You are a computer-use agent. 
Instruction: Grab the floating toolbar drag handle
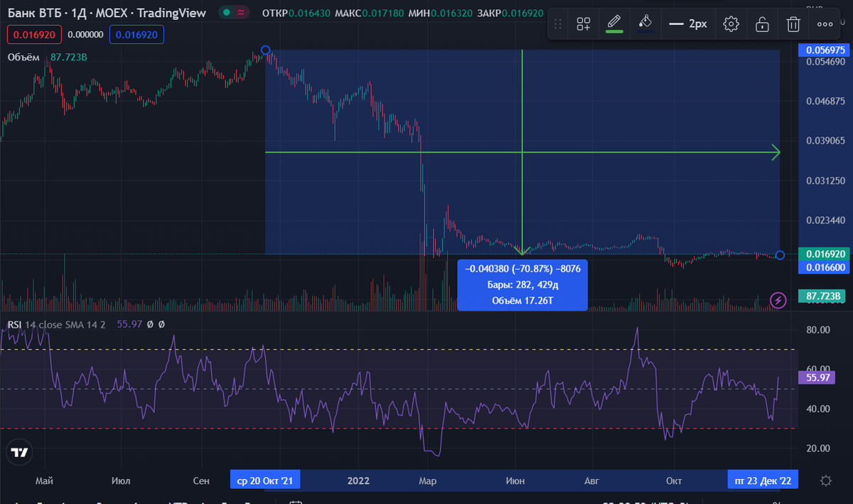pyautogui.click(x=557, y=23)
